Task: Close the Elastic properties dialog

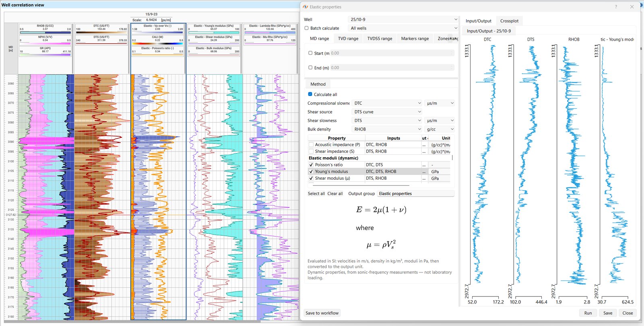Action: (632, 7)
